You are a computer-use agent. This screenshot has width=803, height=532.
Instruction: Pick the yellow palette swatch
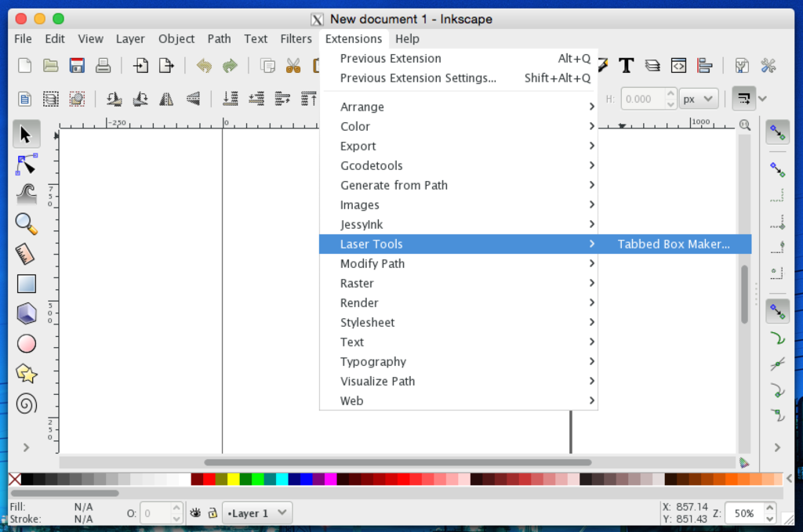coord(233,480)
